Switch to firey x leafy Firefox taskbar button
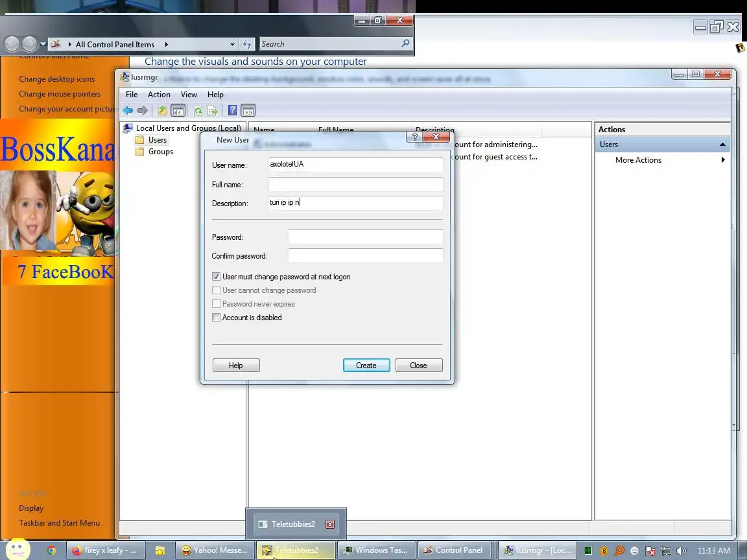The width and height of the screenshot is (747, 560). 105,550
